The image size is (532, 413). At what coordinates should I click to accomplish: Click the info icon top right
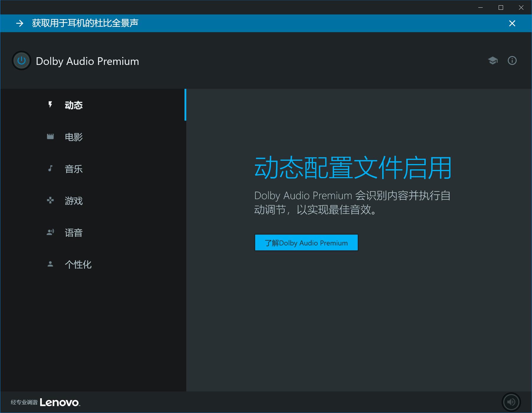tap(512, 60)
